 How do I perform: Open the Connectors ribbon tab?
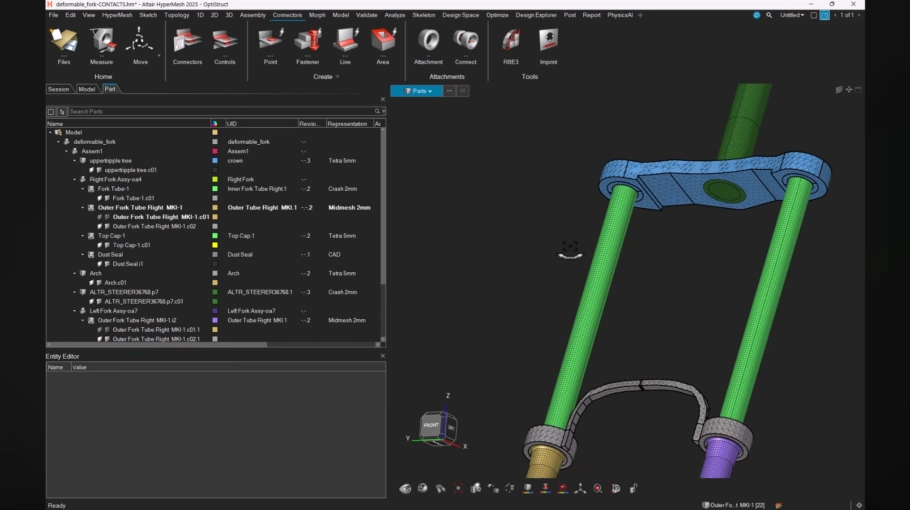tap(287, 15)
